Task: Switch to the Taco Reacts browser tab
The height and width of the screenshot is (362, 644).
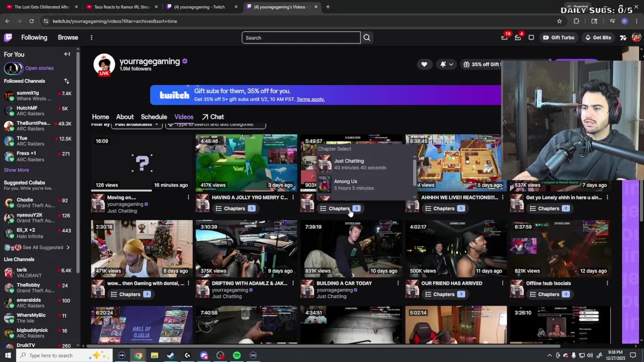Action: [x=121, y=7]
